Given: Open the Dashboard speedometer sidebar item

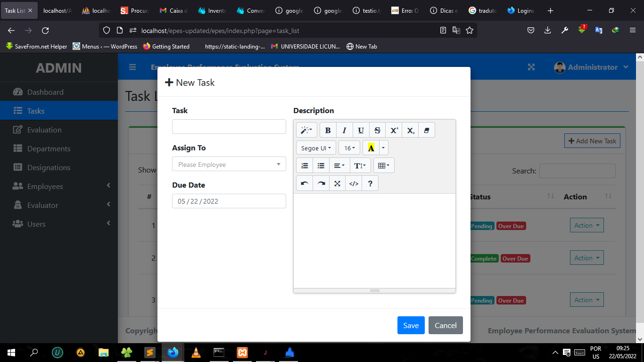Looking at the screenshot, I should click(59, 92).
